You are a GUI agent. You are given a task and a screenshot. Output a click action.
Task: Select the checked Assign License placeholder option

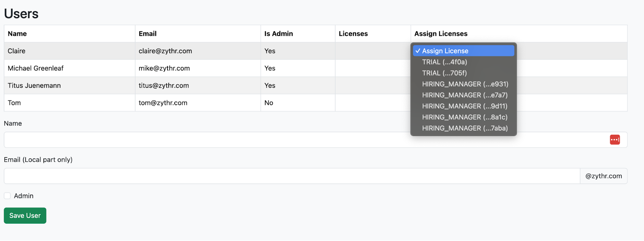445,51
